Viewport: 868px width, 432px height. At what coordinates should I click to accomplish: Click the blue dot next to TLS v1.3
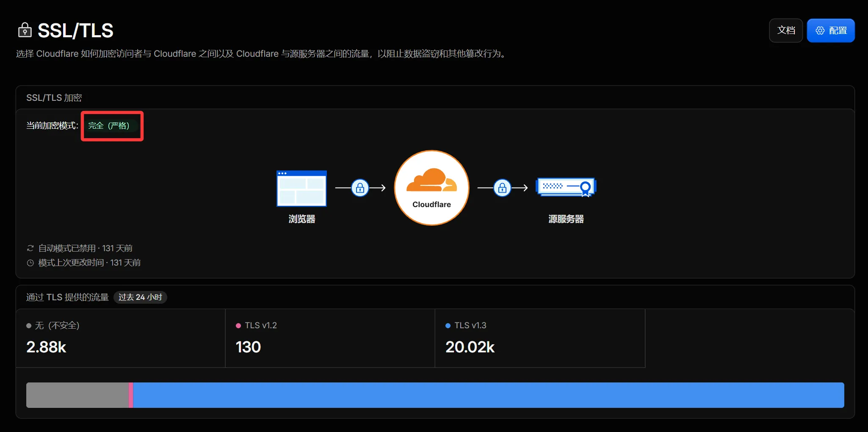(448, 326)
